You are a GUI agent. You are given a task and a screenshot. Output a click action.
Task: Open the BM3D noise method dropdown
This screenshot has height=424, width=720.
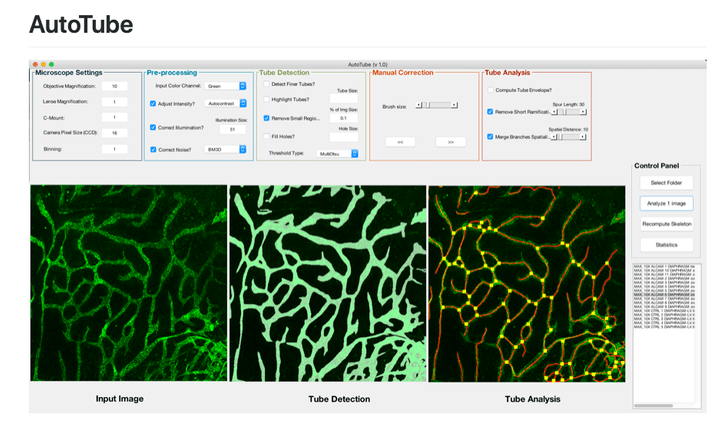[225, 149]
